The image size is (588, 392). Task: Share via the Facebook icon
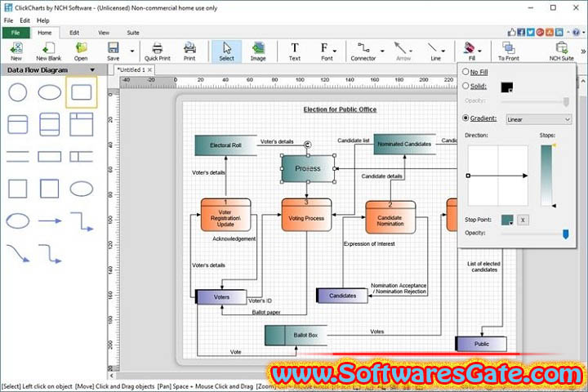[x=521, y=33]
